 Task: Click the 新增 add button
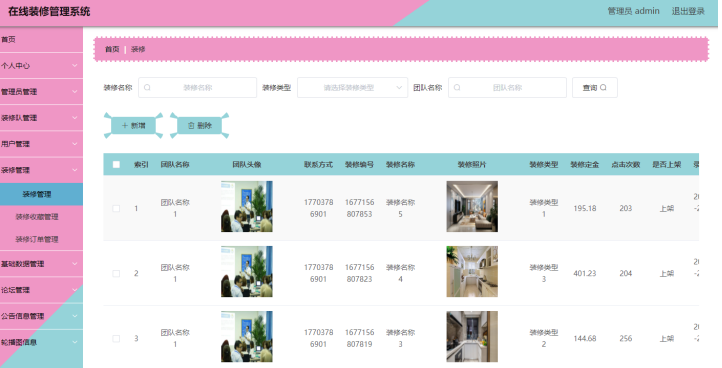point(133,125)
